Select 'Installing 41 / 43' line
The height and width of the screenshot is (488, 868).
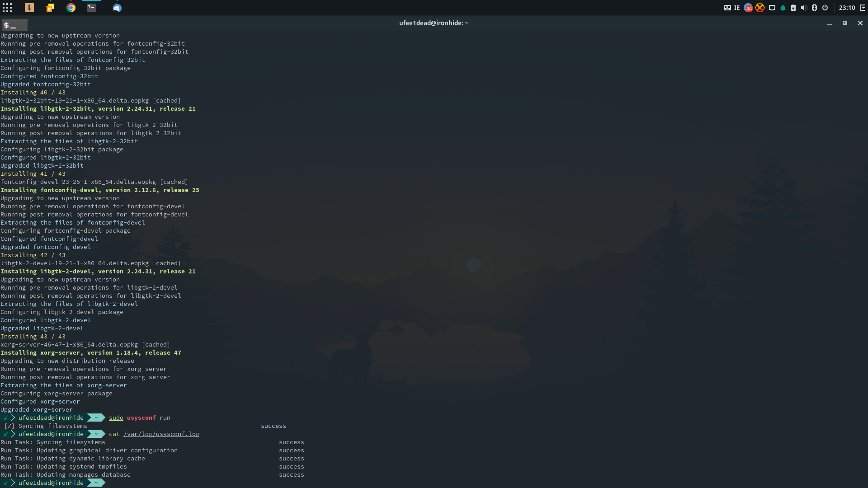[33, 174]
